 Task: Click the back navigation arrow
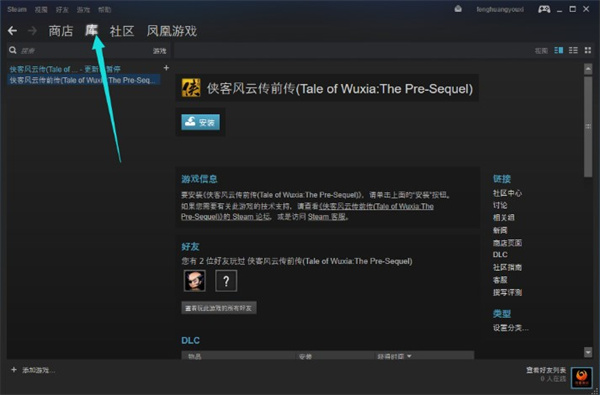[12, 31]
